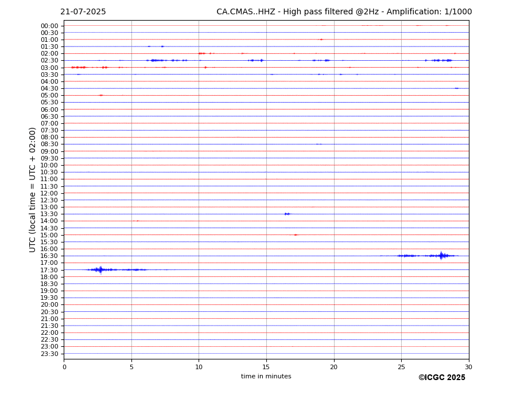Click the 05:00 time row label
This screenshot has height=399, width=532.
(x=49, y=96)
